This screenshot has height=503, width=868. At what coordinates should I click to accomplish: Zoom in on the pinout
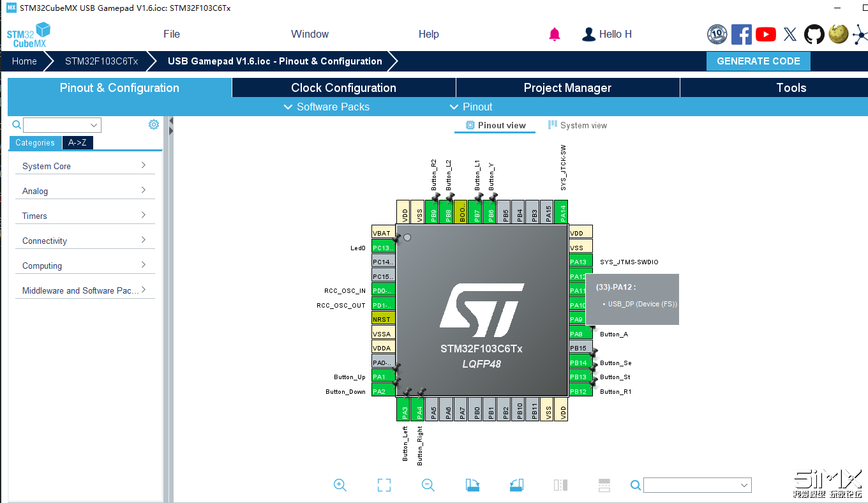click(340, 485)
